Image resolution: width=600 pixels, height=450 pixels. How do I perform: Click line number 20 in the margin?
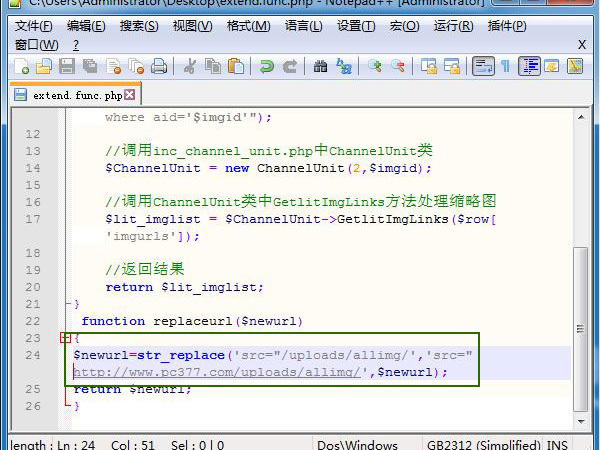33,287
